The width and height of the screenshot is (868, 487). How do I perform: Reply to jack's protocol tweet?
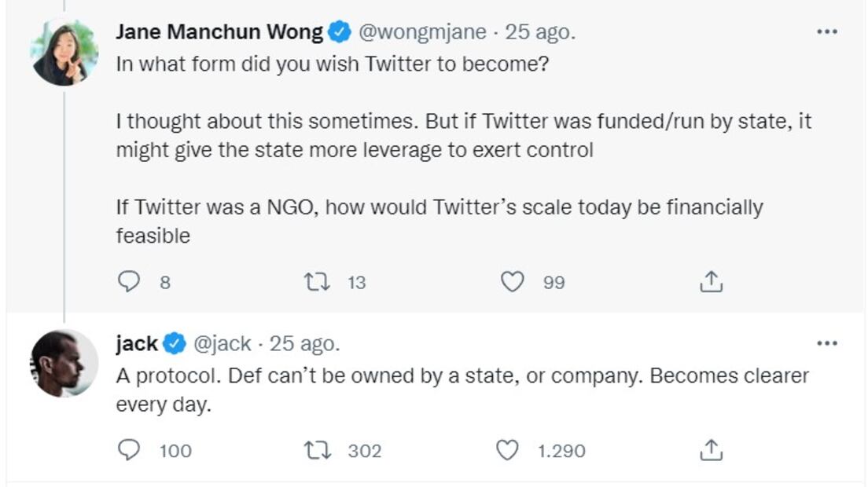click(129, 450)
